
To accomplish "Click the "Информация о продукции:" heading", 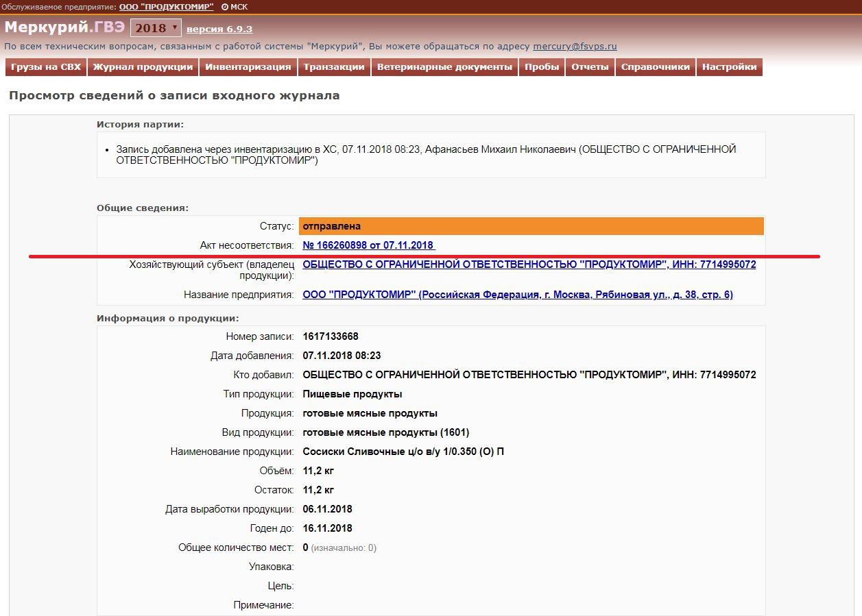I will [168, 319].
